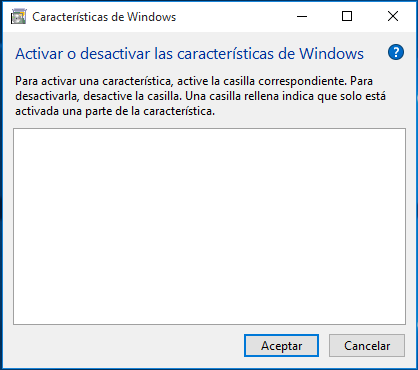The height and width of the screenshot is (370, 418).
Task: Click the first line starting Para activar una característica
Action: 194,81
